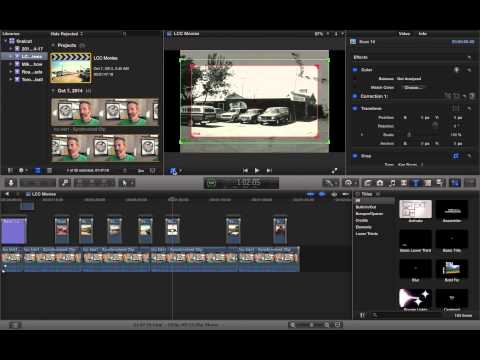The image size is (480, 360).
Task: Click the Titles browser search field
Action: pos(408,315)
